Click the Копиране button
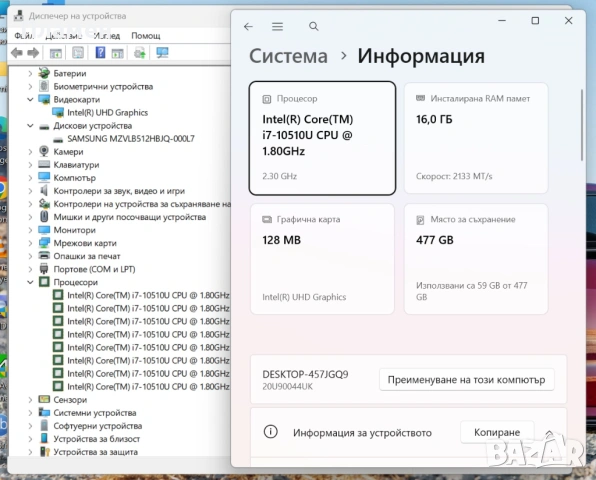This screenshot has height=480, width=596. [x=497, y=432]
